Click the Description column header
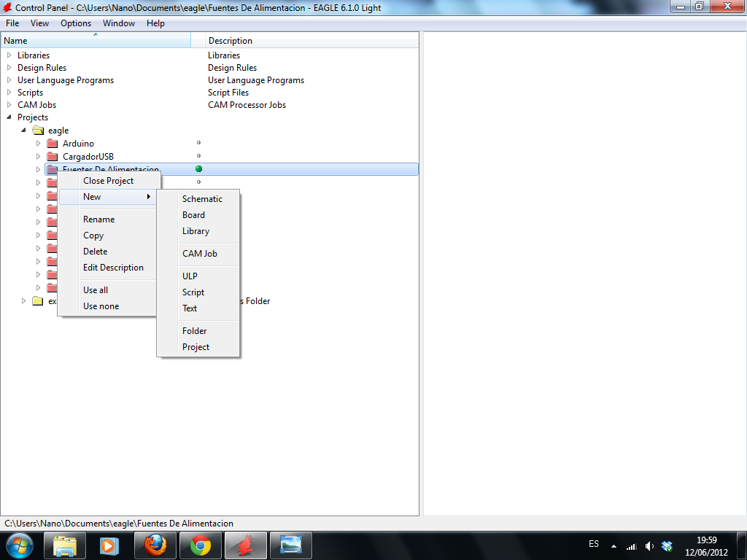747x560 pixels. tap(231, 41)
